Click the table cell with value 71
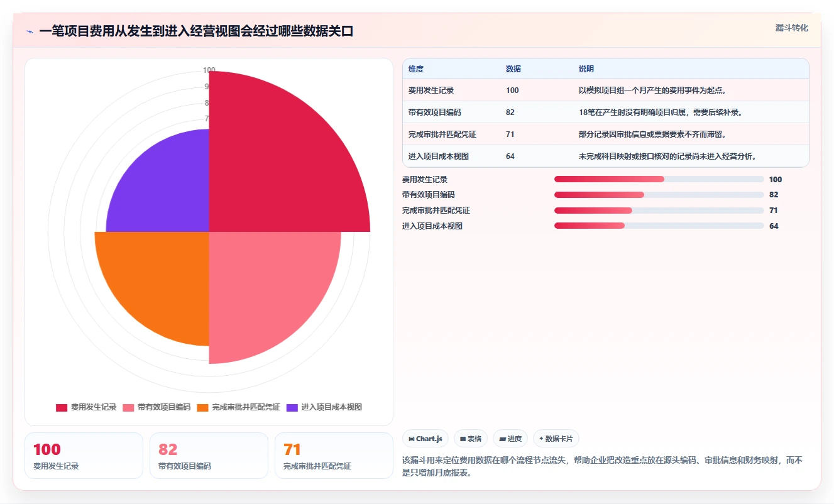This screenshot has width=834, height=504. click(510, 134)
